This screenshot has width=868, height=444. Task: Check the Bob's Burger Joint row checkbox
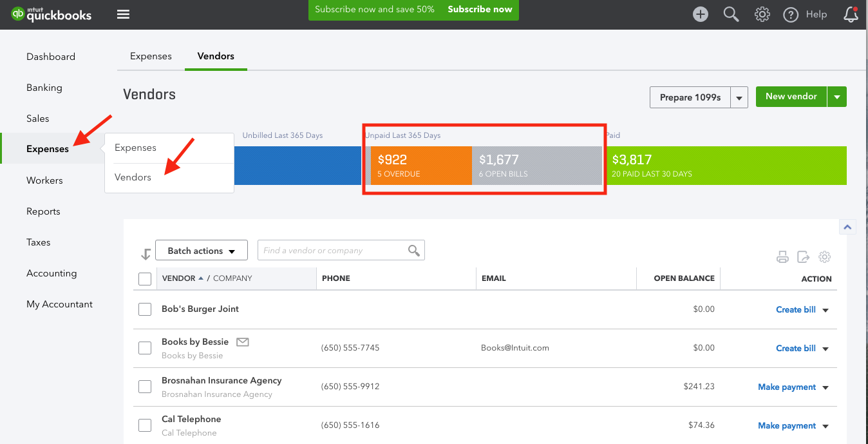(145, 309)
